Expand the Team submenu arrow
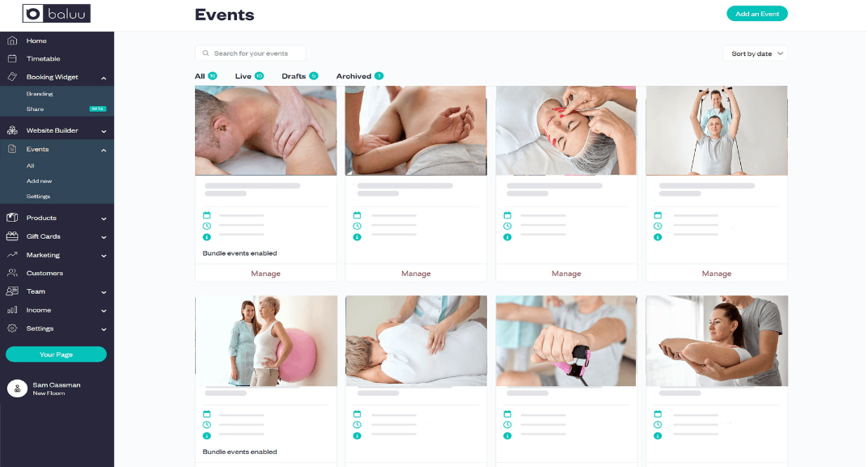868x467 pixels. 104,292
